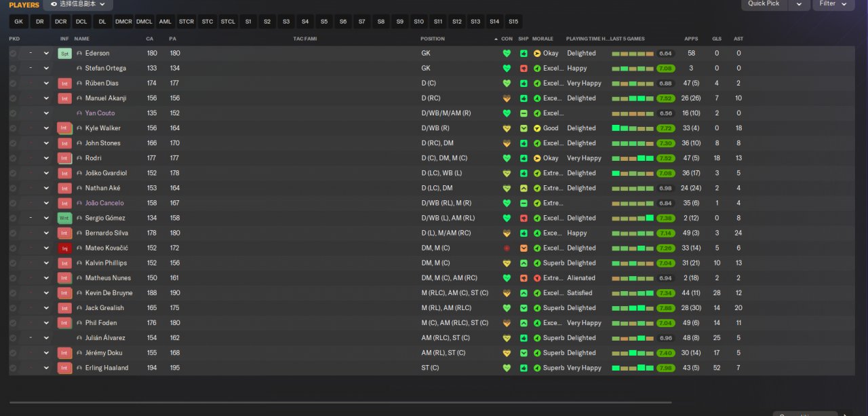
Task: Click Mateo Kovačić's red injury condition icon
Action: [507, 248]
